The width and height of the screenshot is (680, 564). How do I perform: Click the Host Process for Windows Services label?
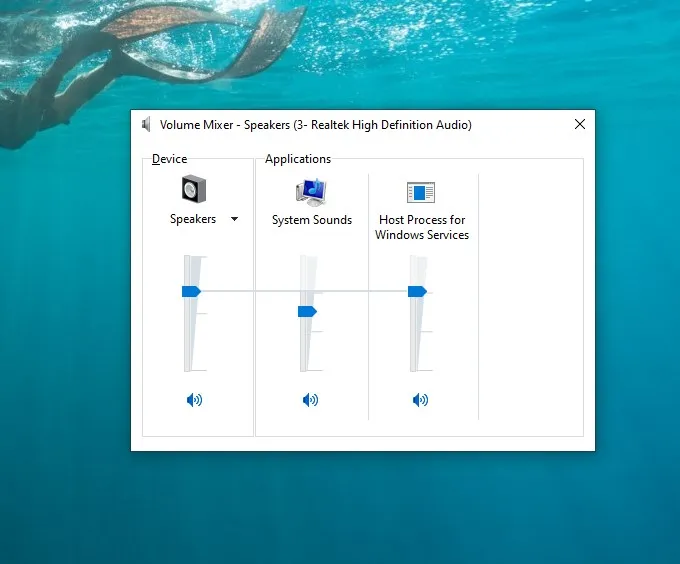(422, 227)
